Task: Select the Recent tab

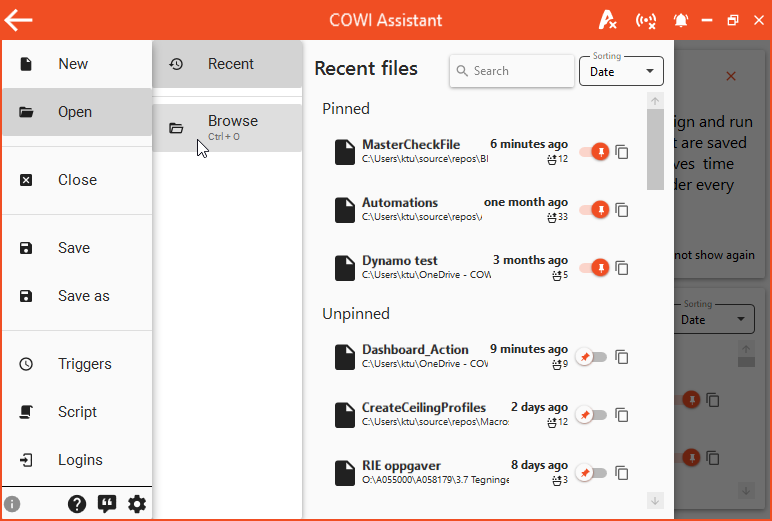Action: coord(227,64)
